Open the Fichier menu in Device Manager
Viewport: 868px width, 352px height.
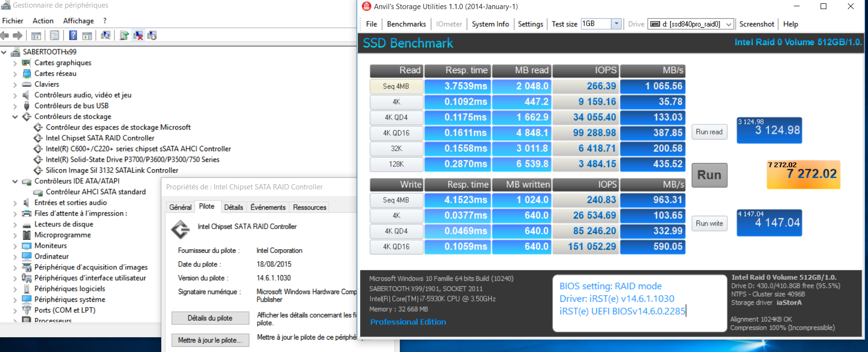(13, 21)
